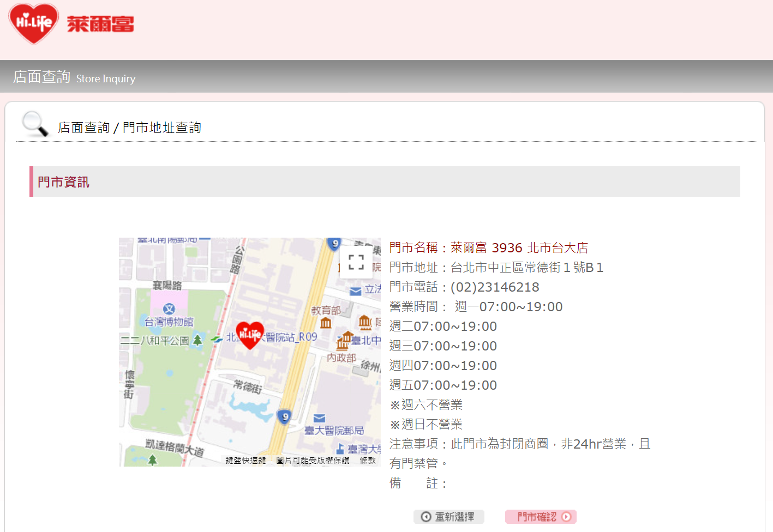Click the 週五07:00~19:00 hours line
Image resolution: width=773 pixels, height=532 pixels.
coord(443,385)
